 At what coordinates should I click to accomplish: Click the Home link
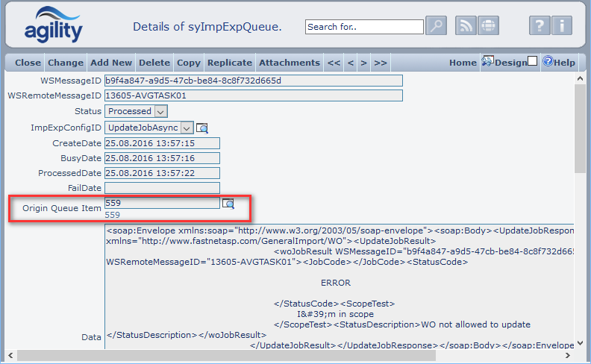click(463, 63)
